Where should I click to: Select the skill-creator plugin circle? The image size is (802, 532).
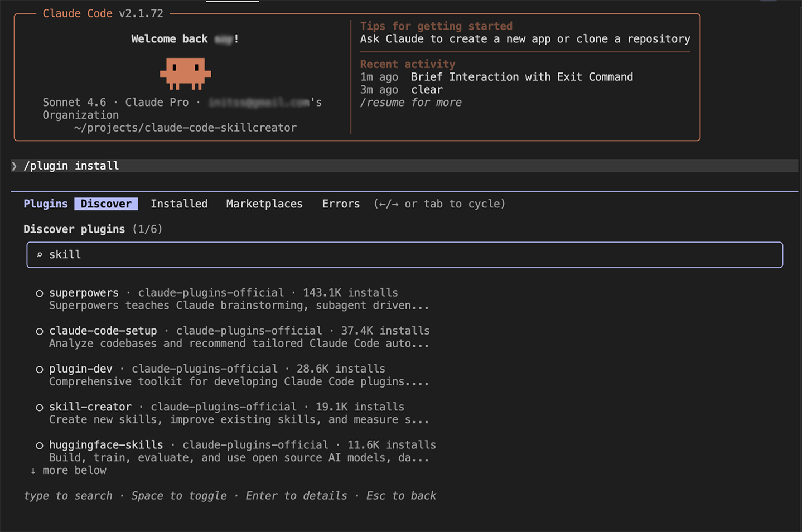point(40,408)
